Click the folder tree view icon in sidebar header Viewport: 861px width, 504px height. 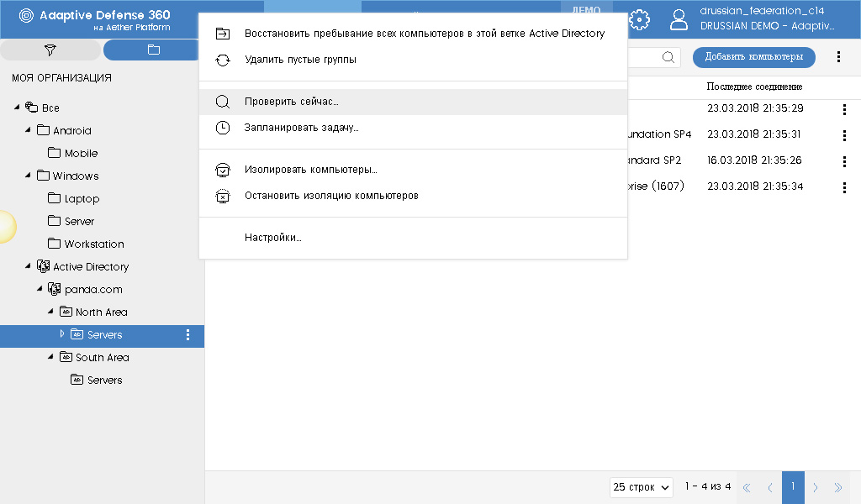151,49
